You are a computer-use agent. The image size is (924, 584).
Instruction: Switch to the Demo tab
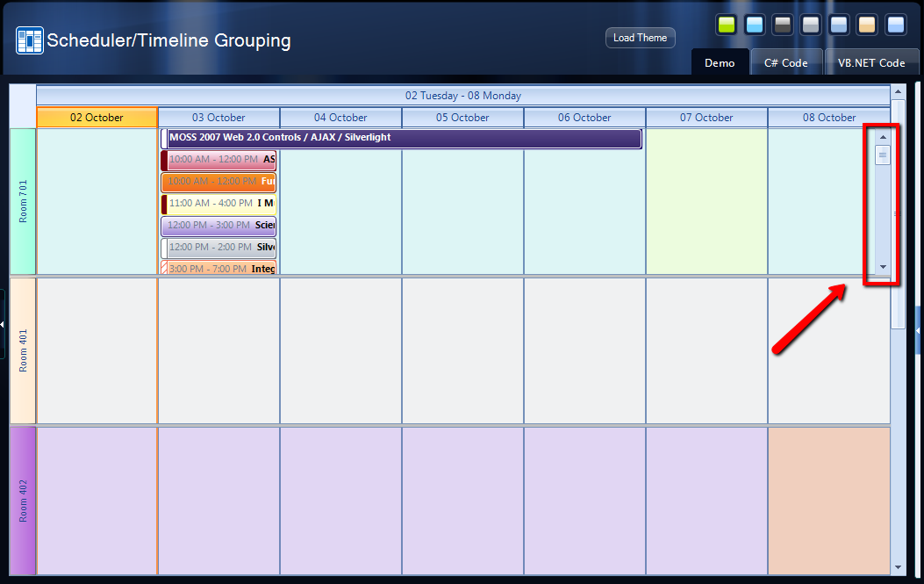point(720,62)
